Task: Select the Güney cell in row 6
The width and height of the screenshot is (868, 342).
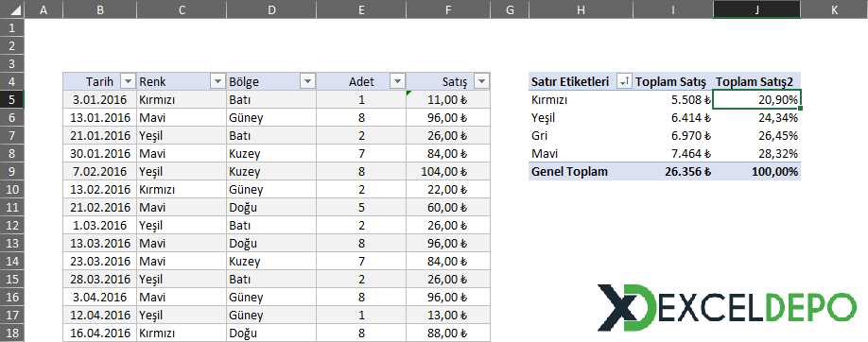Action: (271, 118)
